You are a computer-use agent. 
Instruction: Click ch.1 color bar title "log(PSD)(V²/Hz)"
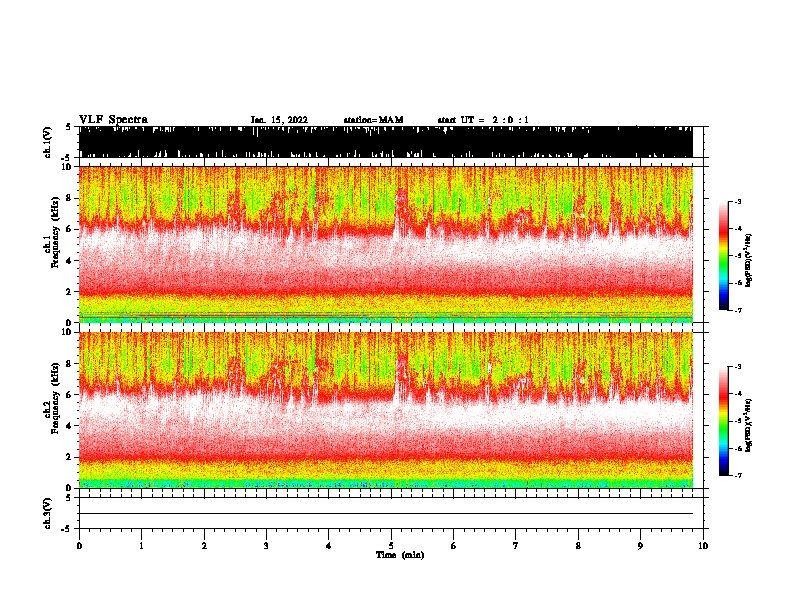click(x=748, y=260)
